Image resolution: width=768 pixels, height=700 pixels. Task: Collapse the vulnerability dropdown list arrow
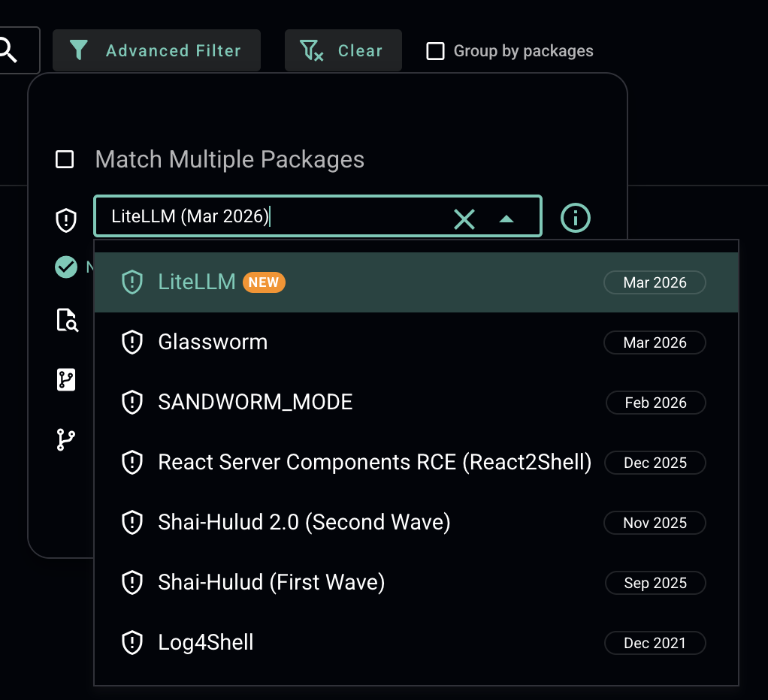click(506, 219)
